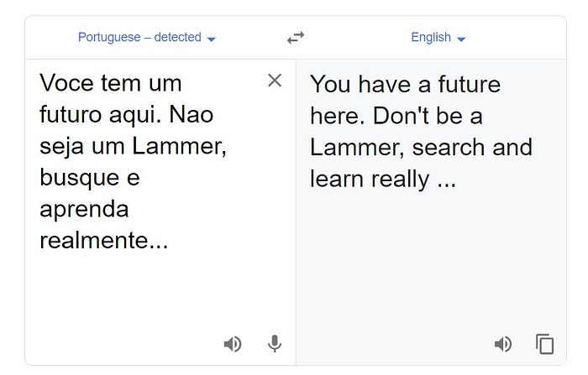Listen to the Portuguese source text
588x375 pixels.
coord(233,344)
